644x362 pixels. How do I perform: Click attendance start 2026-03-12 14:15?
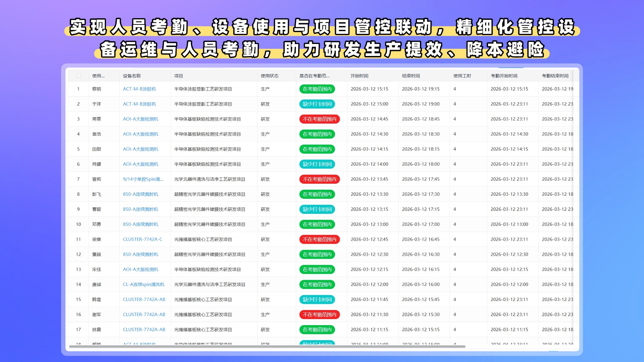(509, 149)
